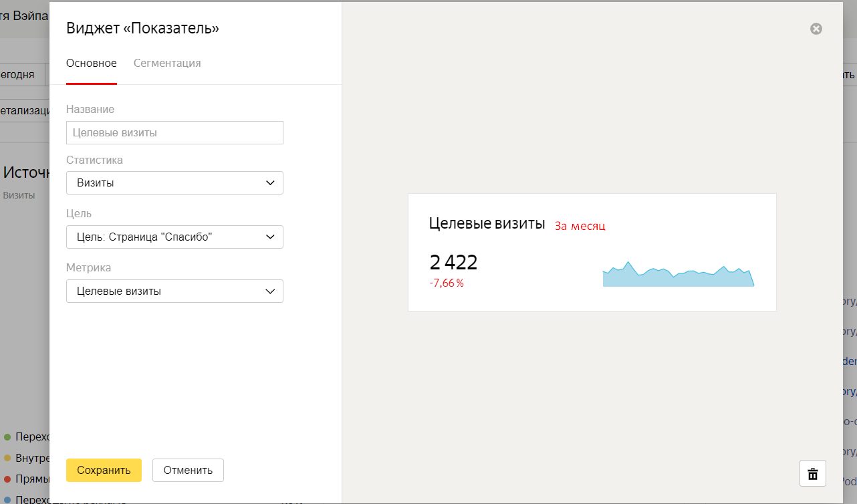Expand the Метрика dropdown
The width and height of the screenshot is (857, 504).
pos(174,291)
